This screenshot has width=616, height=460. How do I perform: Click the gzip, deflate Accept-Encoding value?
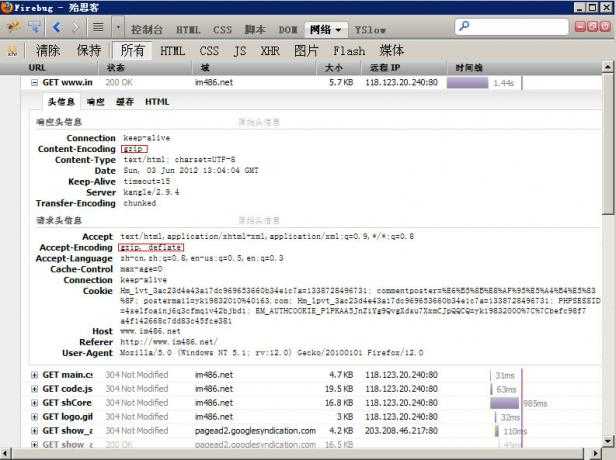151,247
